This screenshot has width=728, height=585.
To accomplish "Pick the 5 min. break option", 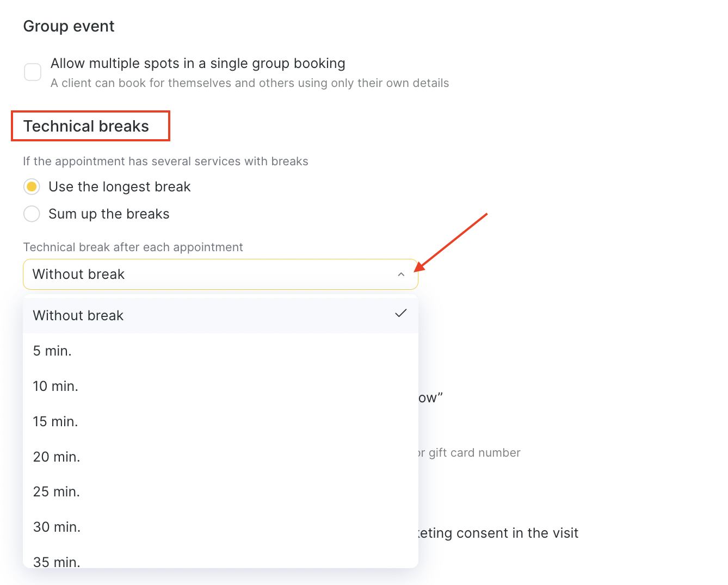I will coord(52,351).
